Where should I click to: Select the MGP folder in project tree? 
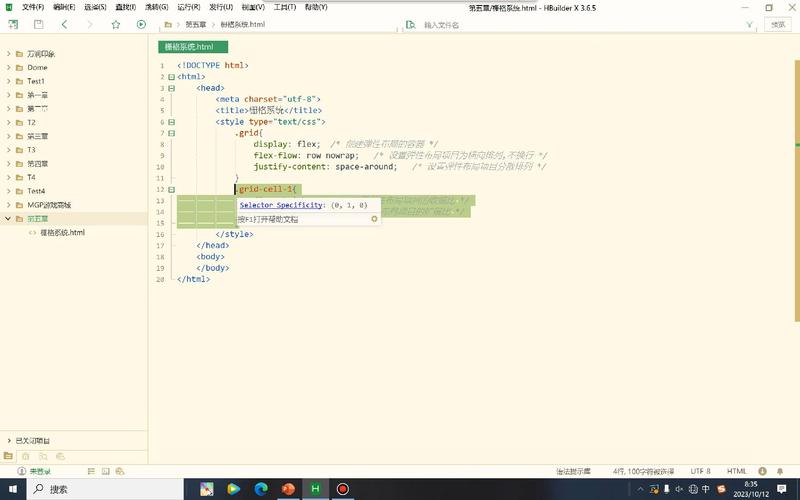point(49,205)
